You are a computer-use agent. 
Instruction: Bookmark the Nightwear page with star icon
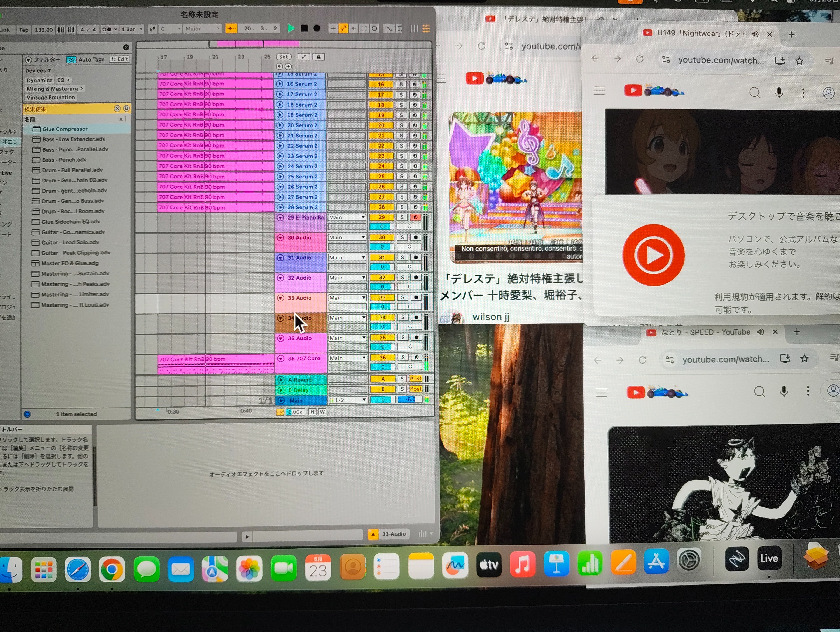tap(799, 61)
